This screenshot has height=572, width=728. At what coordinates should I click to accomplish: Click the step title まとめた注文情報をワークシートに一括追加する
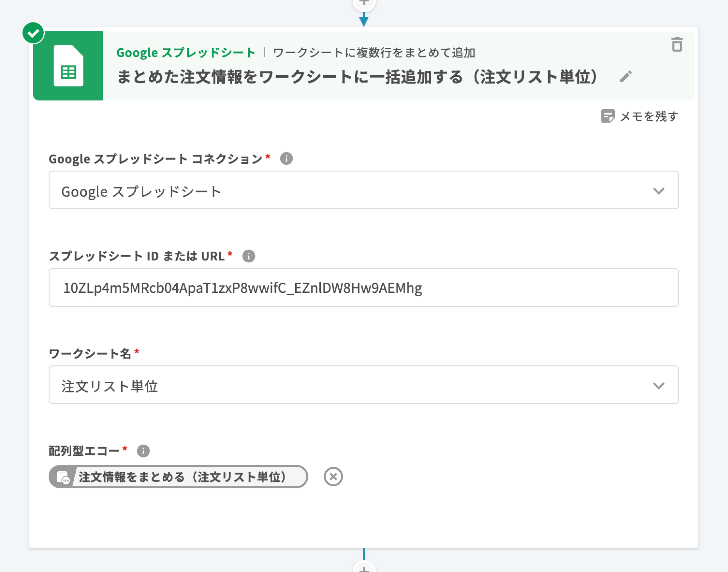357,77
